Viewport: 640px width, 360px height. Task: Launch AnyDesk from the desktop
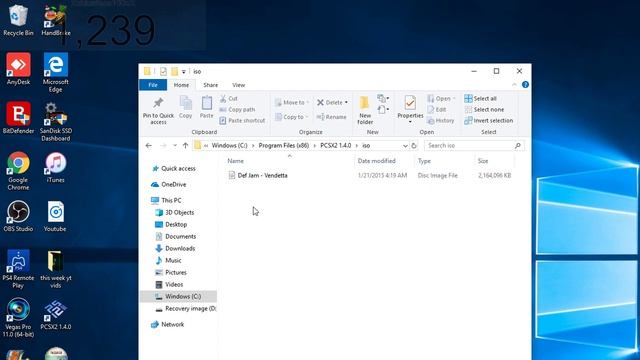click(18, 69)
